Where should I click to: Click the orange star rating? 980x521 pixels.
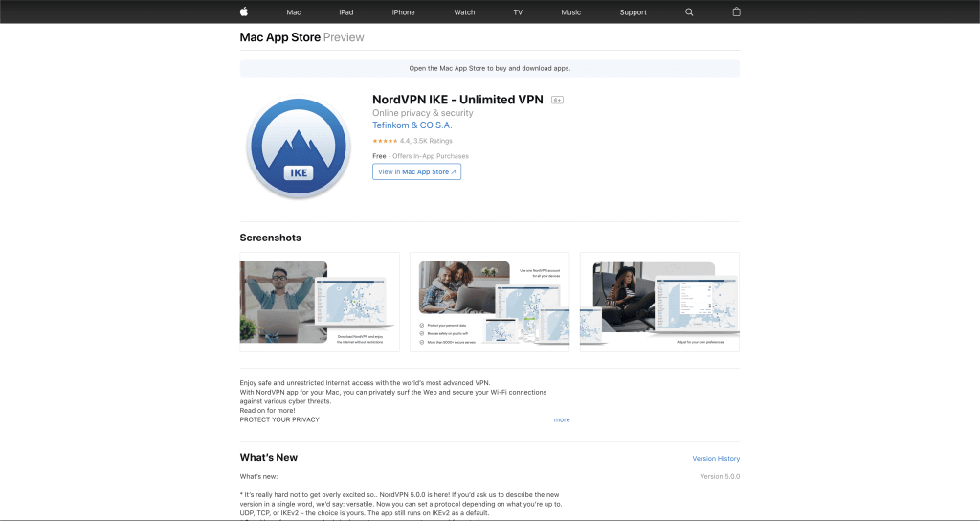click(385, 141)
